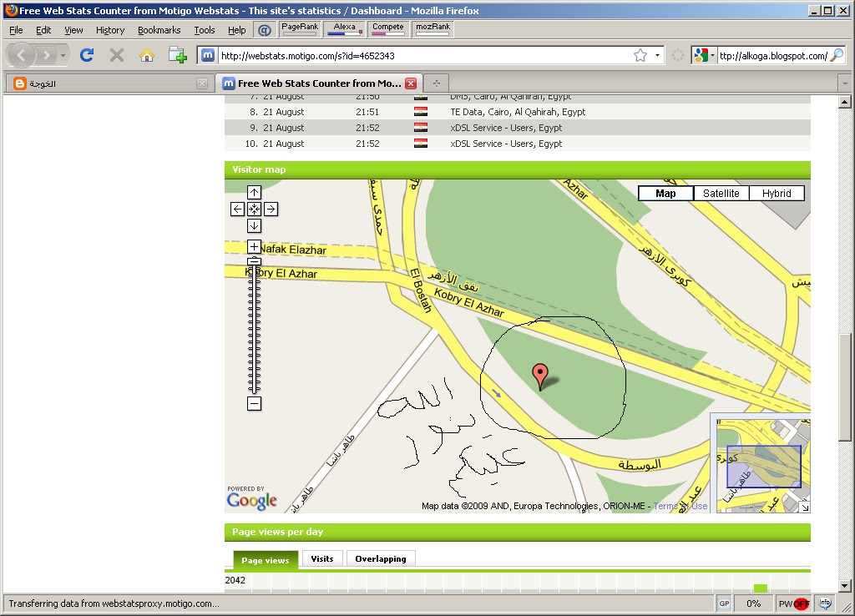855x616 pixels.
Task: Click the URL address field
Action: [425, 56]
